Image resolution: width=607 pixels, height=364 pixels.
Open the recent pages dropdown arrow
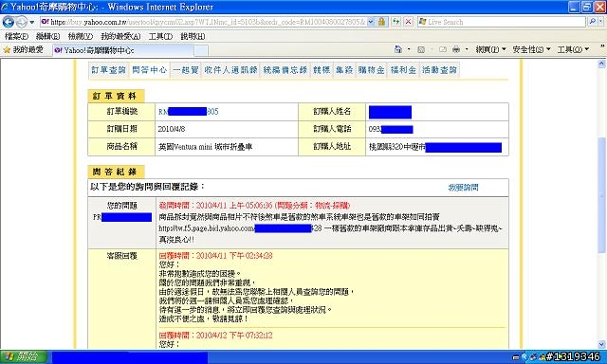pyautogui.click(x=32, y=22)
